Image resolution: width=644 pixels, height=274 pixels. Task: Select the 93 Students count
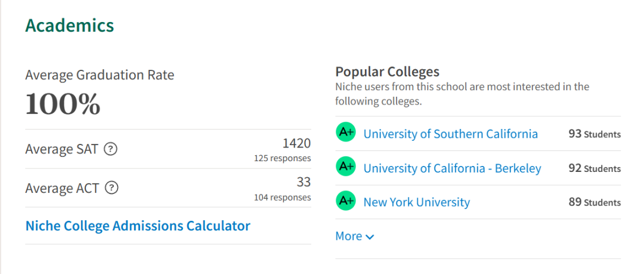point(595,134)
